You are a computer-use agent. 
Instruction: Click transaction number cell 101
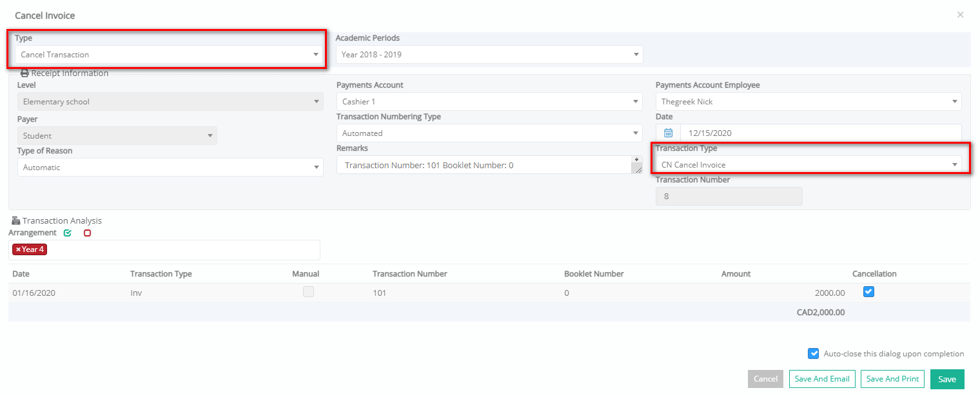click(x=380, y=293)
